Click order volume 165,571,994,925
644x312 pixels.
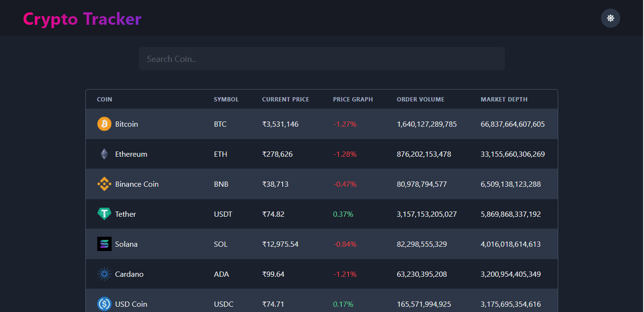pos(424,304)
